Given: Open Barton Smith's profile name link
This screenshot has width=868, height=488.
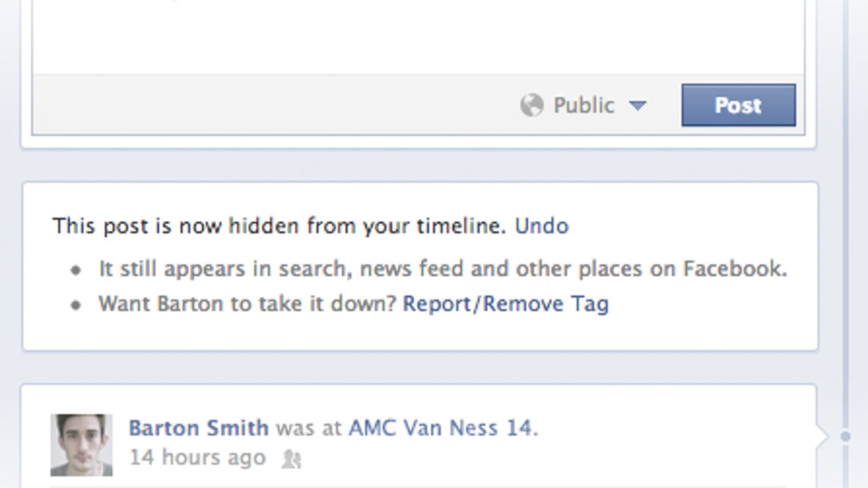Looking at the screenshot, I should click(x=198, y=428).
